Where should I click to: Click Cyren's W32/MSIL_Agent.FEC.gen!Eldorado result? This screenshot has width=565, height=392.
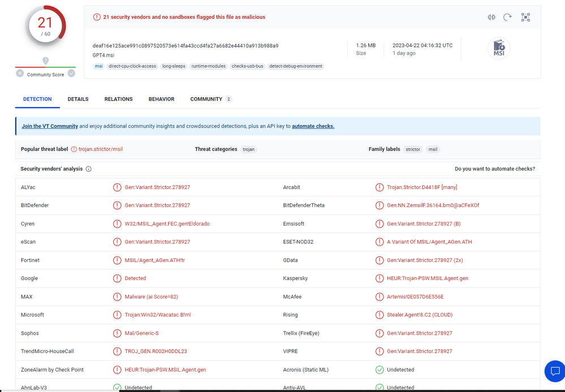coord(167,224)
